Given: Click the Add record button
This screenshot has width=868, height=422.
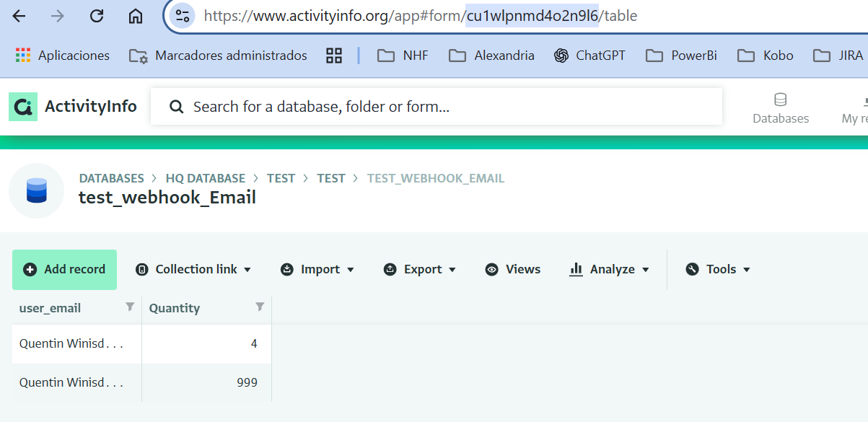Looking at the screenshot, I should (x=64, y=269).
